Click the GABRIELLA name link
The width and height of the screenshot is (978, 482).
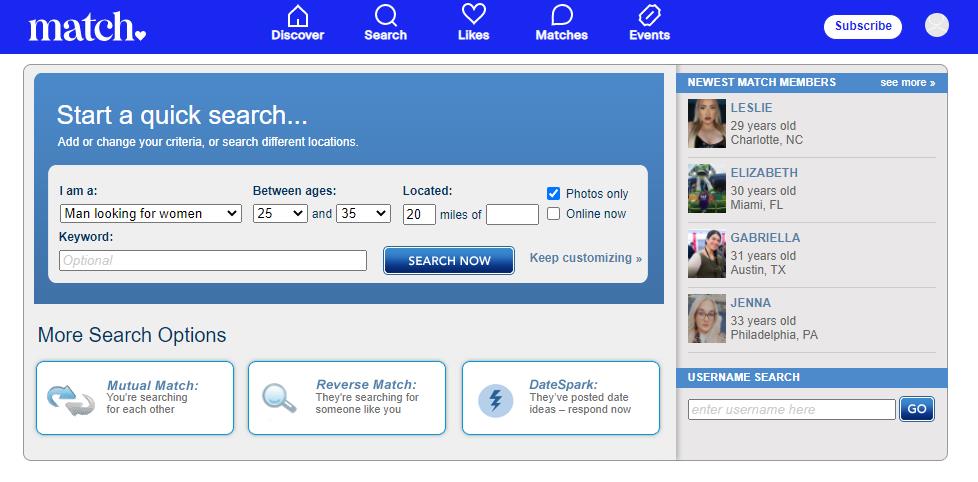765,238
